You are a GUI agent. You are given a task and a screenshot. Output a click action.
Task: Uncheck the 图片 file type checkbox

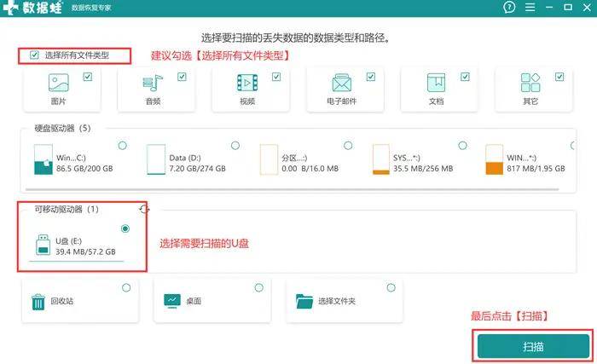click(87, 77)
